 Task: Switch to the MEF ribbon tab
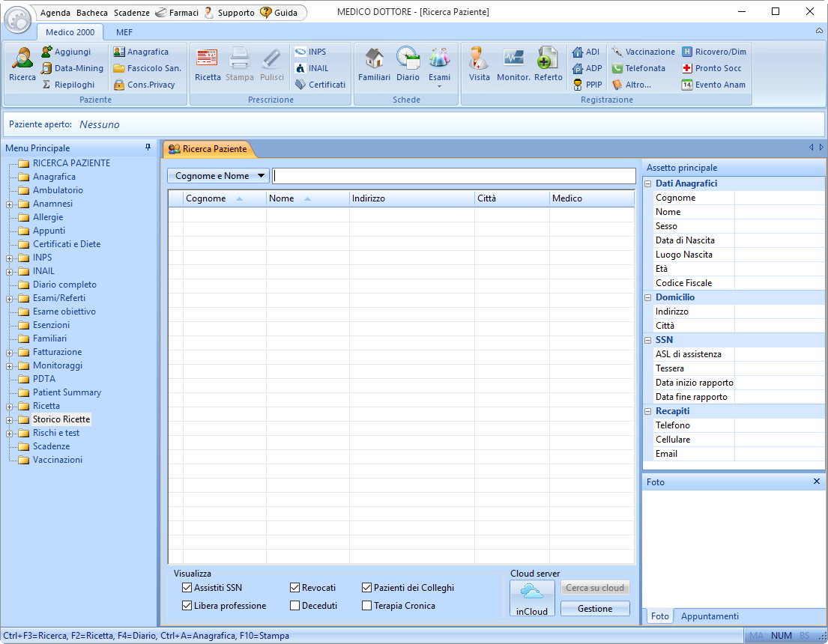pyautogui.click(x=124, y=32)
